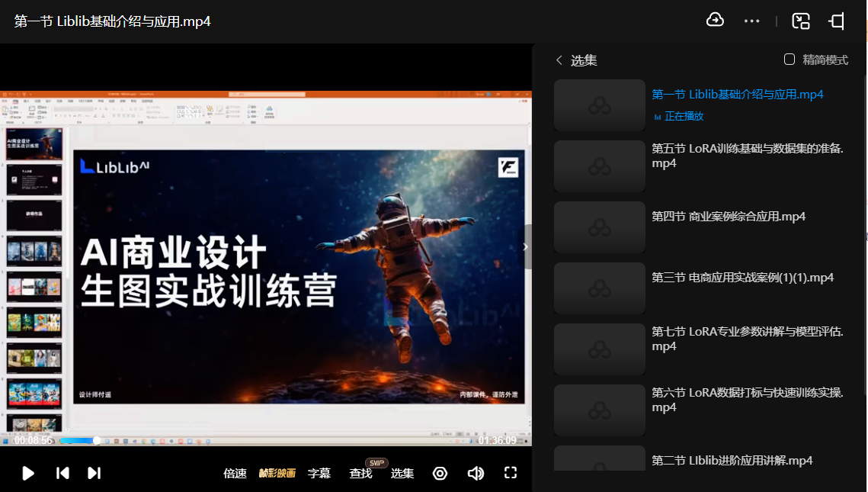This screenshot has width=868, height=492.
Task: Open the 倍速 playback speed menu
Action: [x=235, y=473]
